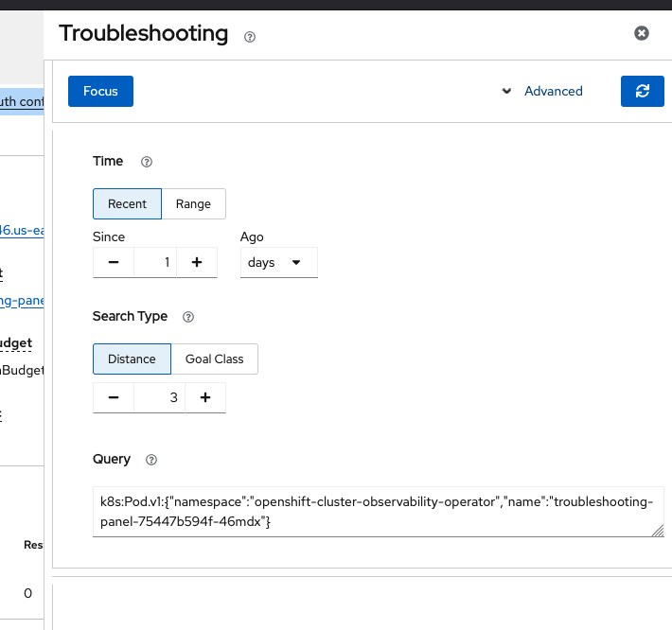Decrease the Since value

point(114,262)
